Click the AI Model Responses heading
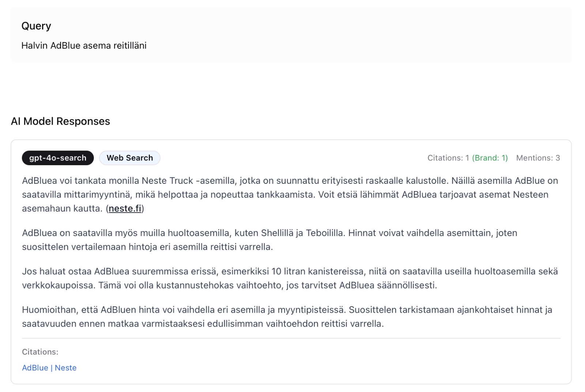The width and height of the screenshot is (585, 392). point(60,121)
